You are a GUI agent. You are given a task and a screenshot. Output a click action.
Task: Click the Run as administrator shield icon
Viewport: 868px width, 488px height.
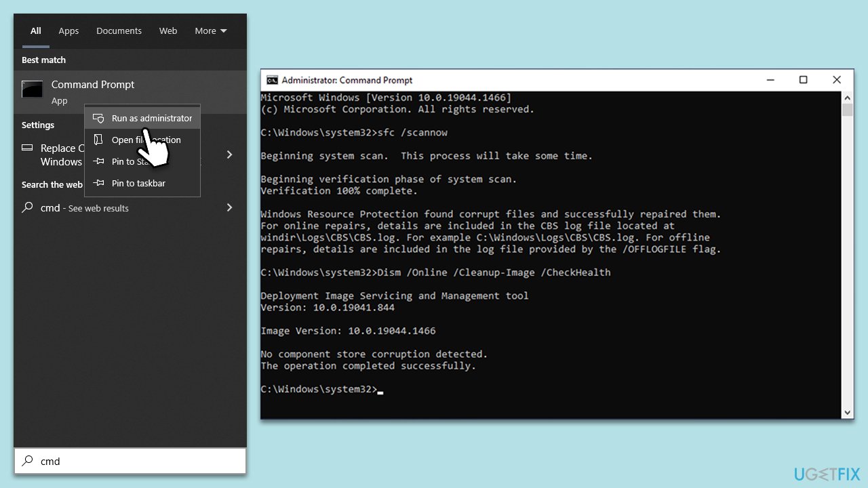[99, 118]
